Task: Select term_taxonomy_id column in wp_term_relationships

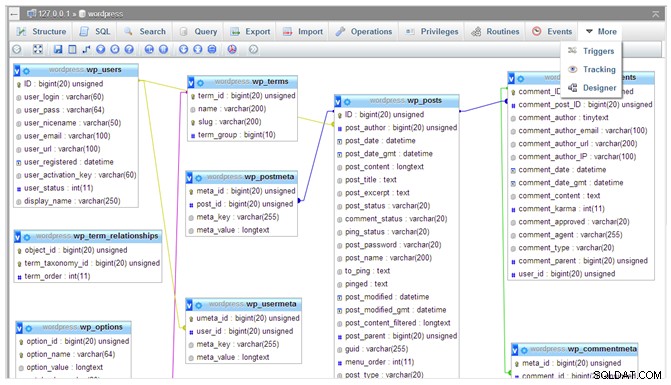Action: (x=88, y=263)
